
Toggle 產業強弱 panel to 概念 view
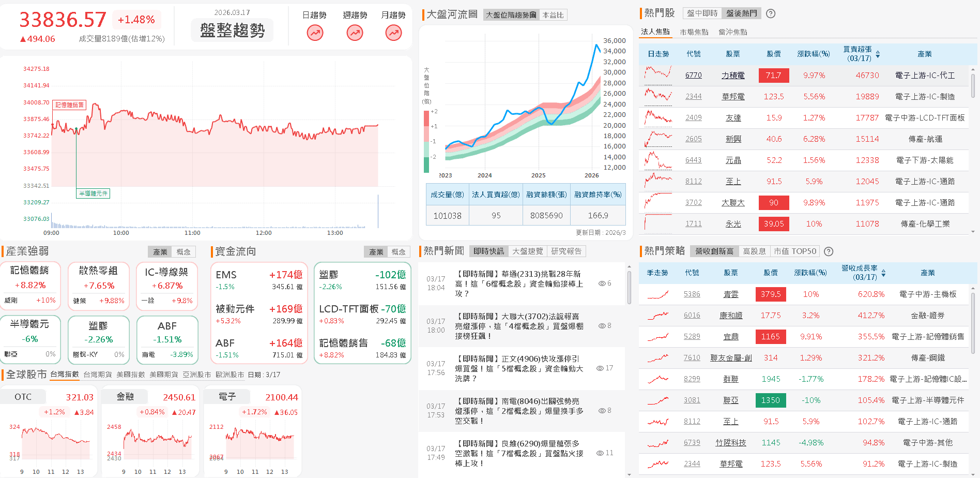[x=184, y=252]
